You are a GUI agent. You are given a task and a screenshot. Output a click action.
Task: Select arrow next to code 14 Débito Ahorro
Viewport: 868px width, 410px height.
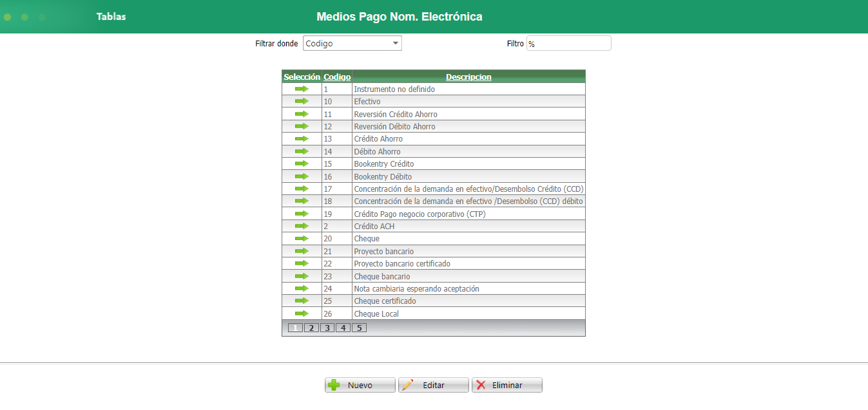click(x=302, y=151)
